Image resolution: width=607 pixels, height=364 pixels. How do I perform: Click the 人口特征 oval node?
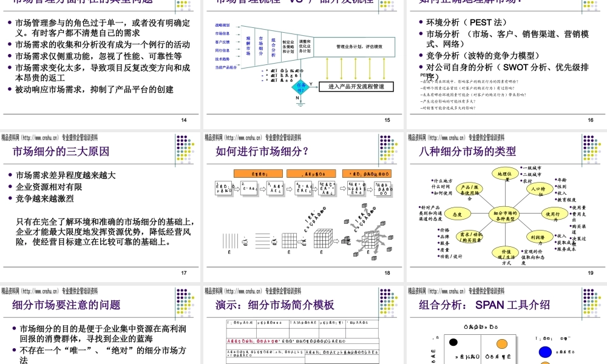(x=539, y=189)
